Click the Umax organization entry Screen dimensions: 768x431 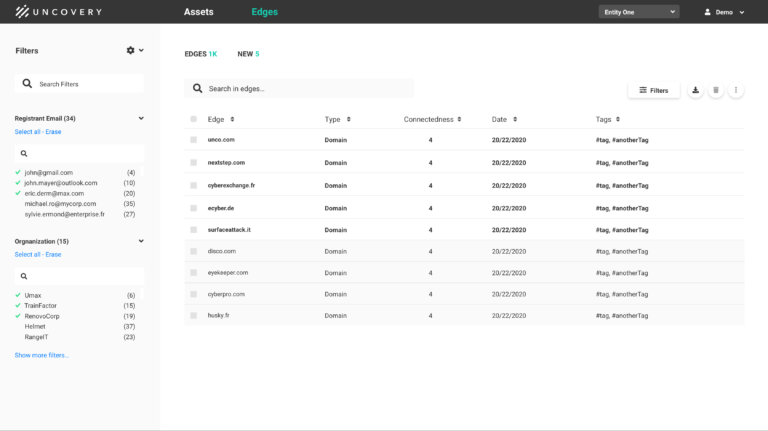pos(33,295)
